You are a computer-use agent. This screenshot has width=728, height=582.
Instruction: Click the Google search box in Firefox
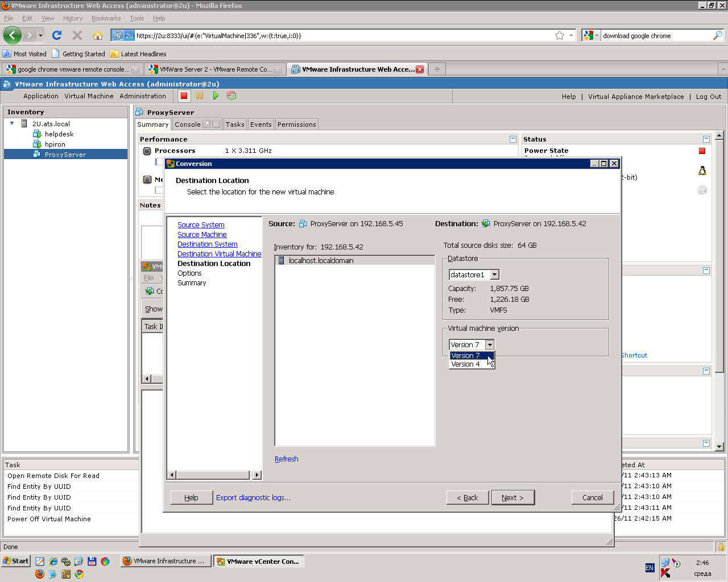click(656, 35)
